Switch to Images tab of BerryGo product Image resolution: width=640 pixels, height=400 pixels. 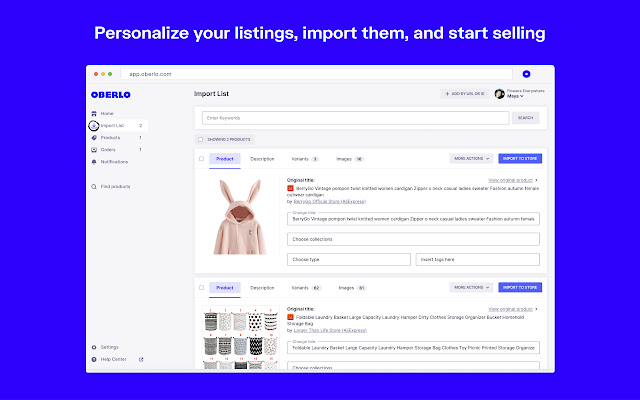click(349, 159)
